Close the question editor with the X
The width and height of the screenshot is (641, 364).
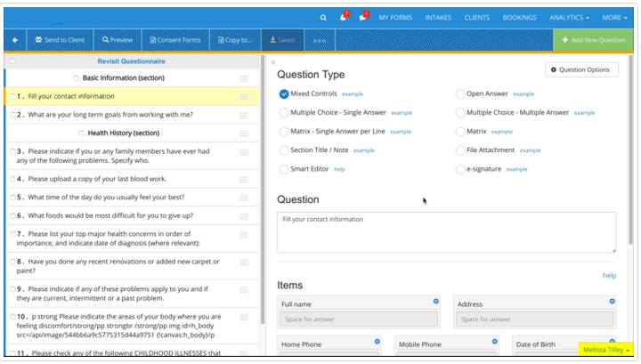(x=273, y=62)
